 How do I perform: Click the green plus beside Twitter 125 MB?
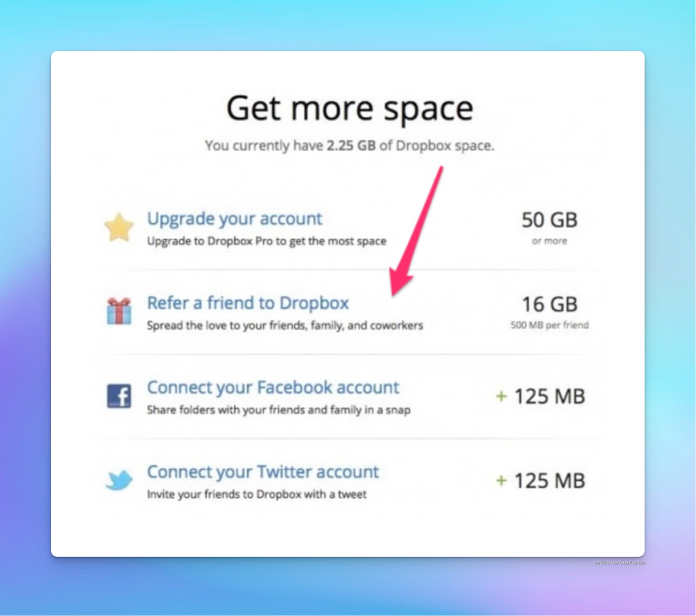point(501,480)
